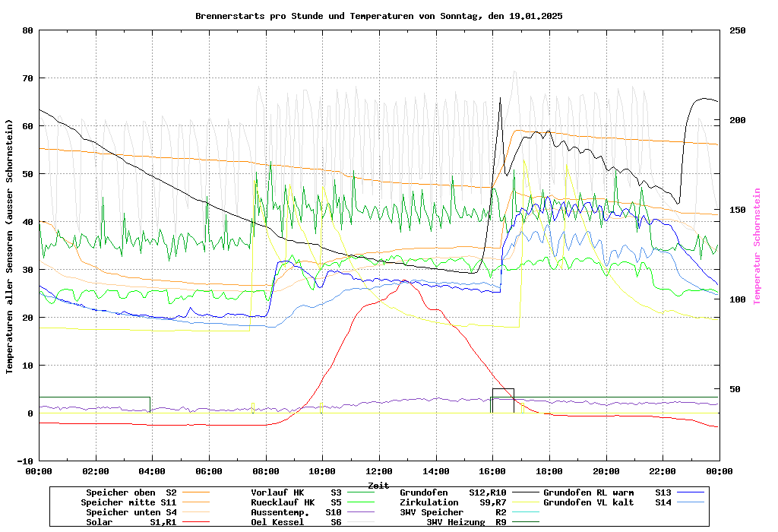Click the pink Temperatur Schornstein axis label
This screenshot has width=778, height=532.
(x=756, y=246)
